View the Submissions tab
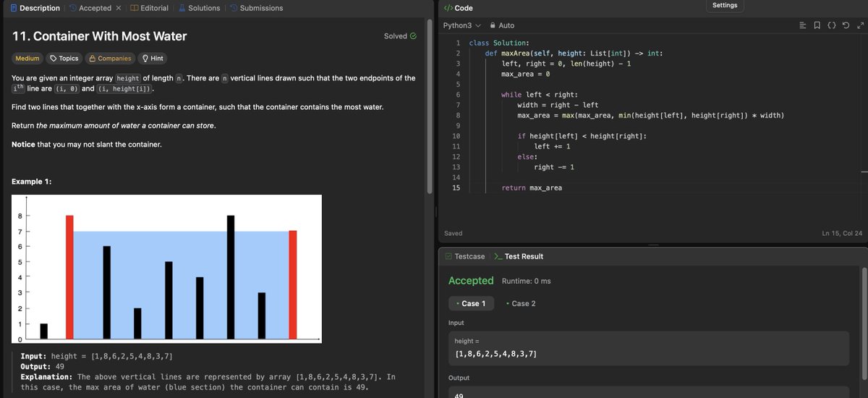This screenshot has height=398, width=868. (x=256, y=8)
